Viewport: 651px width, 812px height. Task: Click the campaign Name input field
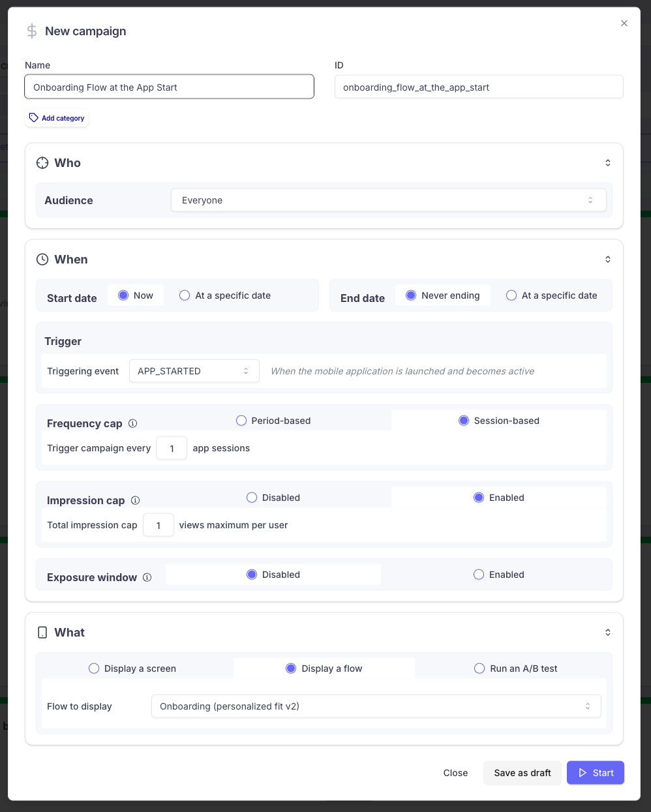tap(170, 87)
